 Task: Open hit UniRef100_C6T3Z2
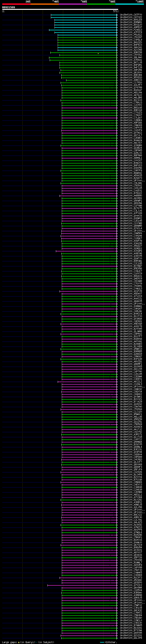click(131, 17)
